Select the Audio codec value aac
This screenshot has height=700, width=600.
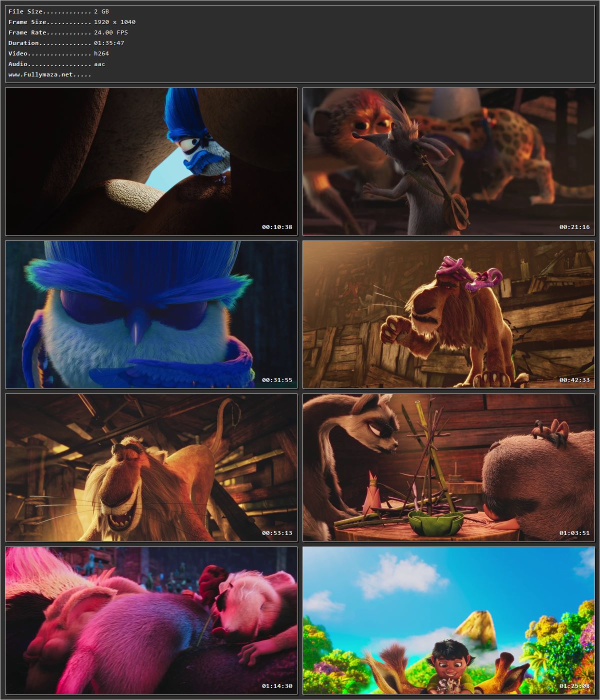tap(99, 64)
